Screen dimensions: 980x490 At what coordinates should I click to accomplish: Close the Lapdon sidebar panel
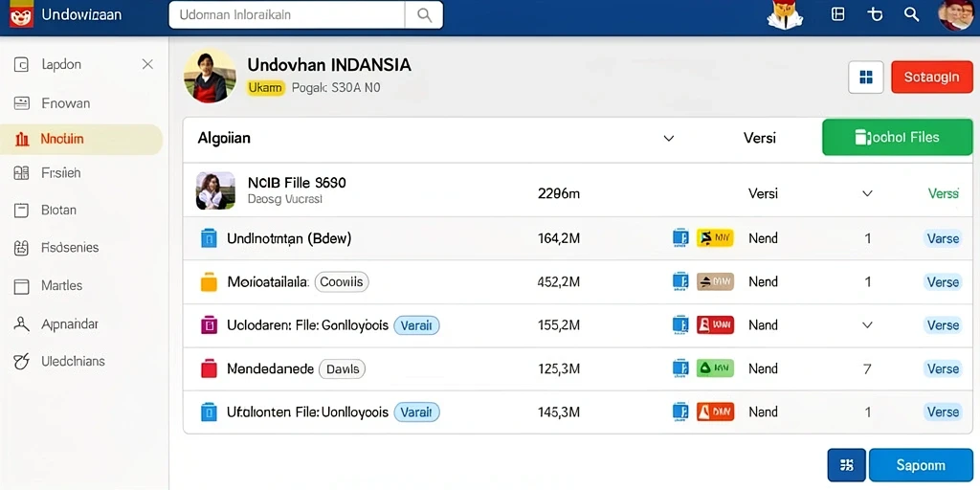147,64
